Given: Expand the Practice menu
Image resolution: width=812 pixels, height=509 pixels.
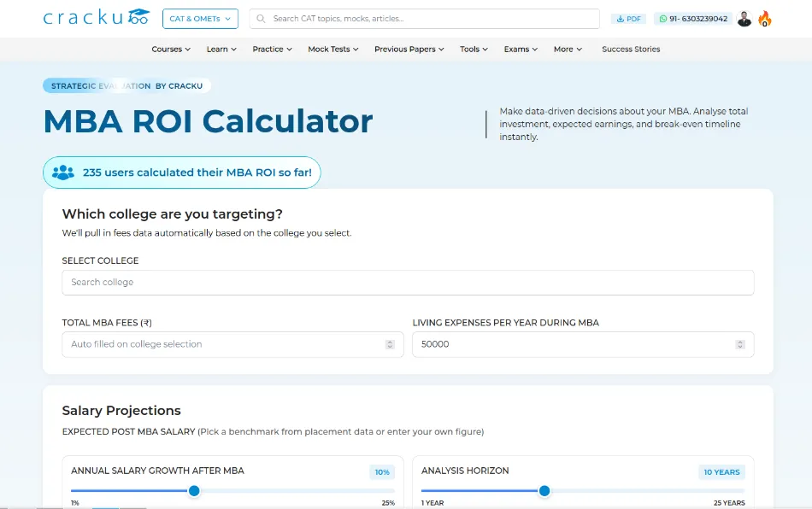Looking at the screenshot, I should (x=273, y=50).
